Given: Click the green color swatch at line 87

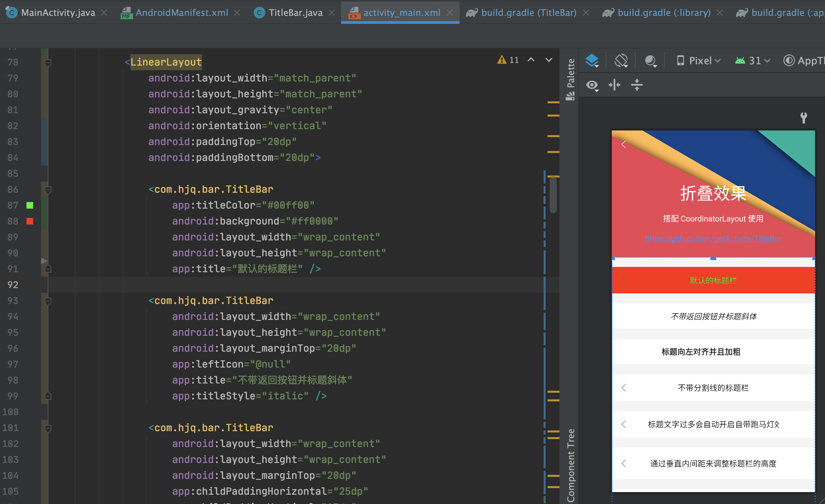Looking at the screenshot, I should click(30, 205).
